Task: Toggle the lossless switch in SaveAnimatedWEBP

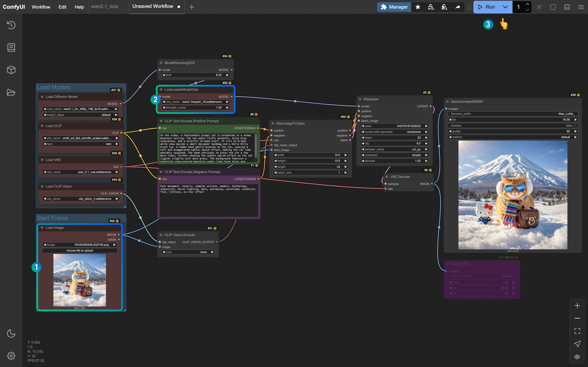Action: point(575,125)
